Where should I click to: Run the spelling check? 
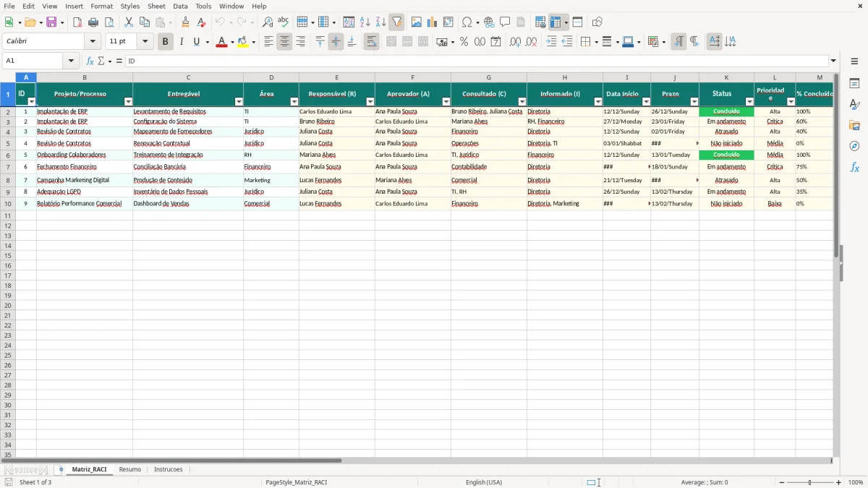tap(284, 22)
